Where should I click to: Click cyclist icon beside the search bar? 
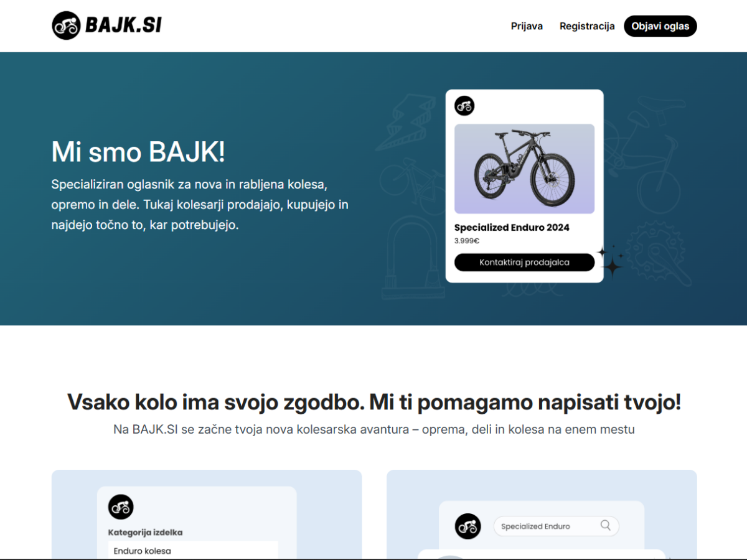point(467,526)
